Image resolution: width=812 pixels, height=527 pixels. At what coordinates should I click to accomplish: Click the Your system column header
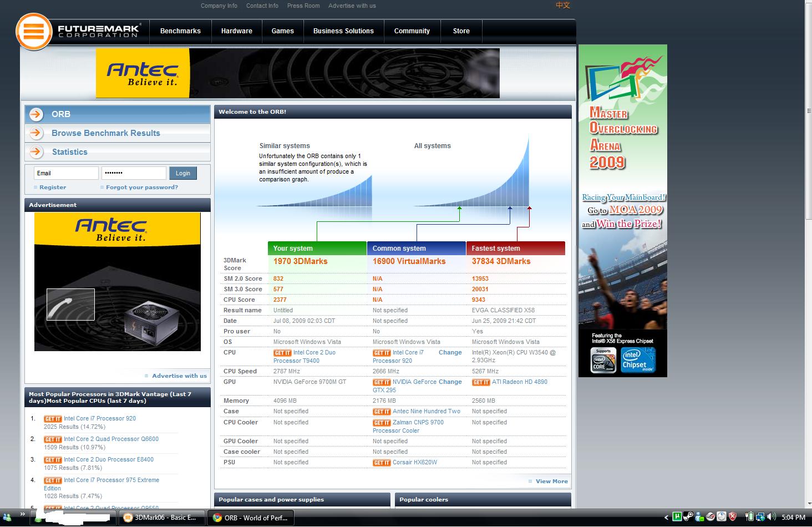coord(317,248)
